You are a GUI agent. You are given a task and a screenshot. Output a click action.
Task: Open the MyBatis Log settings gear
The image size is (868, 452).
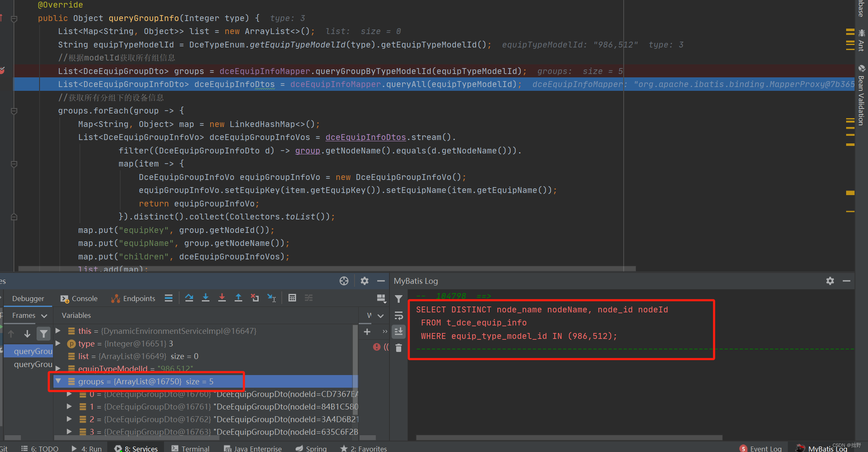830,281
